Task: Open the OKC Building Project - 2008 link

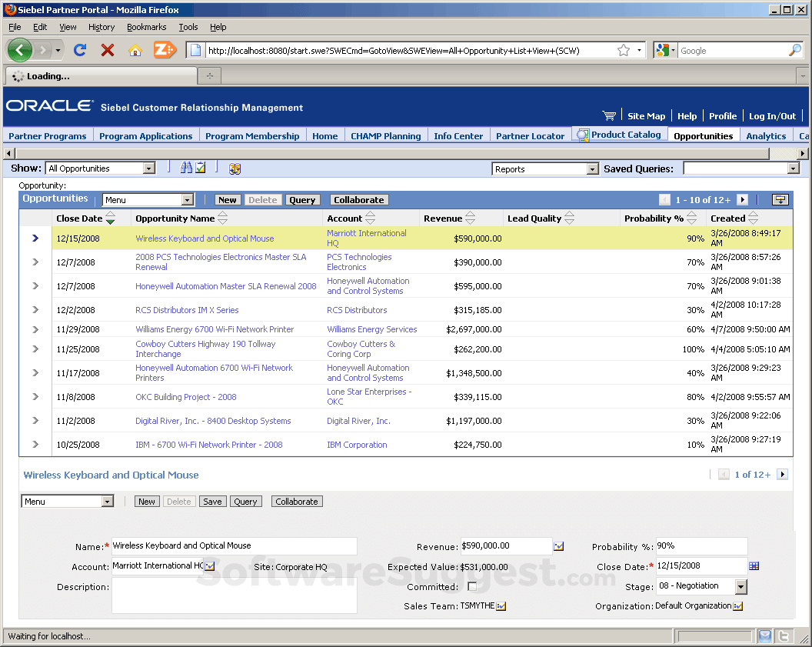Action: click(186, 397)
